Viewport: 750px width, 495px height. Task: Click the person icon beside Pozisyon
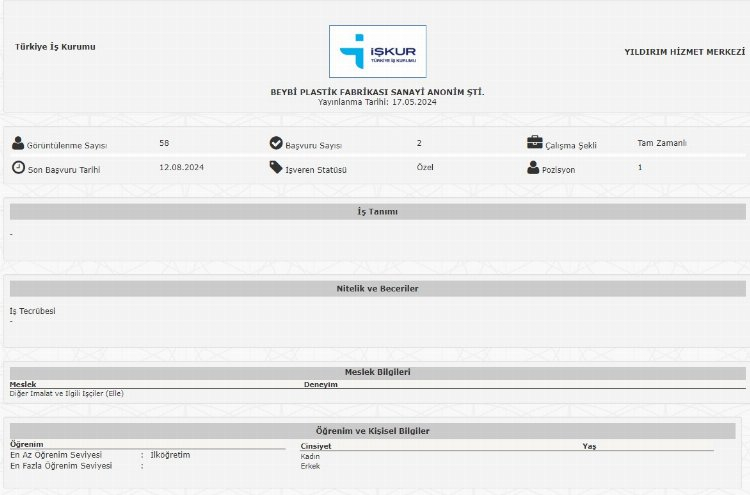[533, 167]
